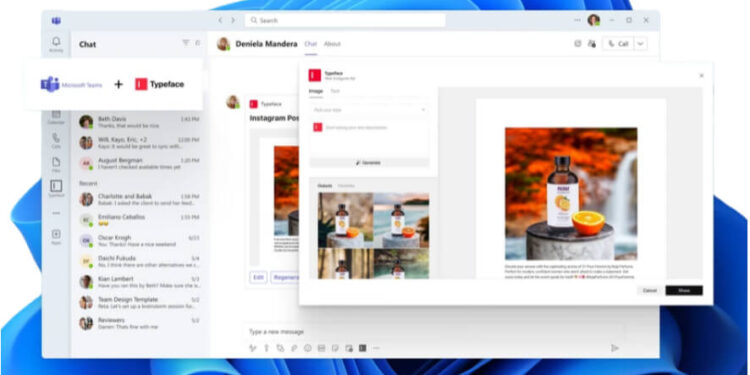Click the pop-out chat icon in header
The height and width of the screenshot is (375, 750).
pos(577,44)
